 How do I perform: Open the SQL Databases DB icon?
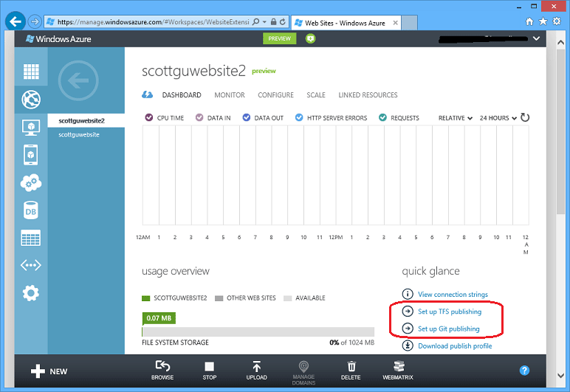31,210
